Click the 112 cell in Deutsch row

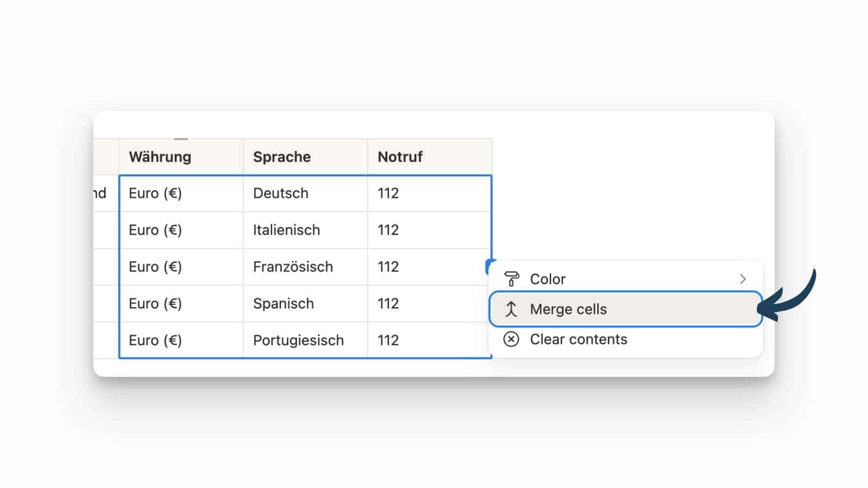point(430,193)
